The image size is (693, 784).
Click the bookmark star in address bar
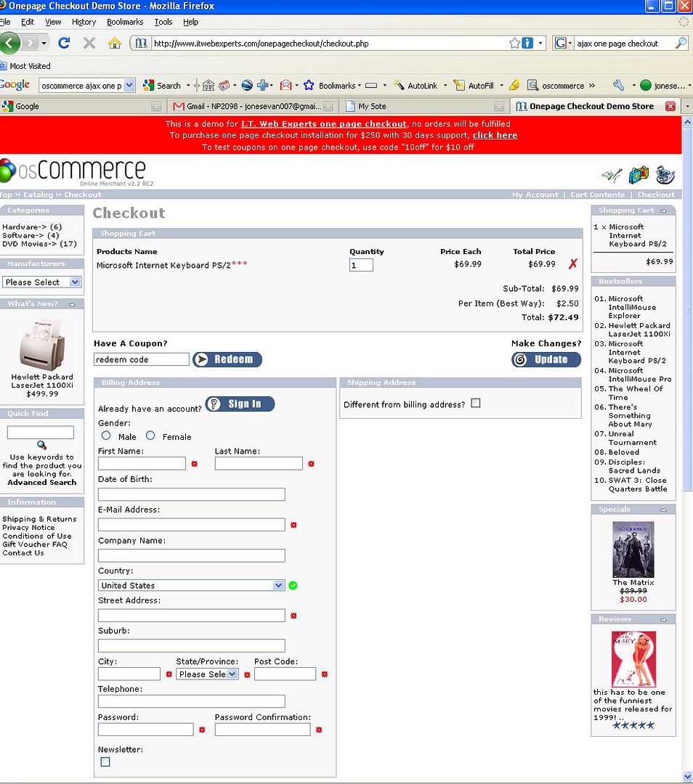tap(514, 43)
